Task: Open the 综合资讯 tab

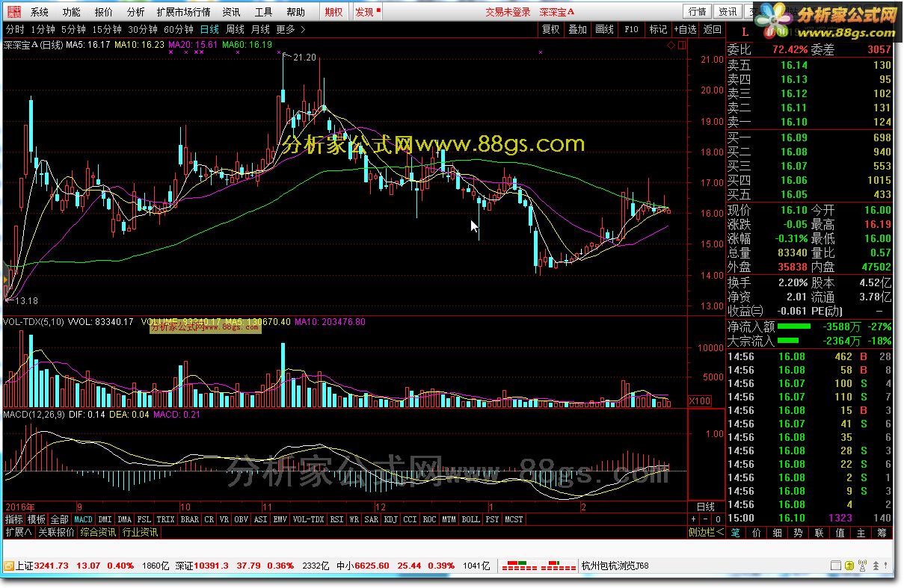Action: click(98, 533)
